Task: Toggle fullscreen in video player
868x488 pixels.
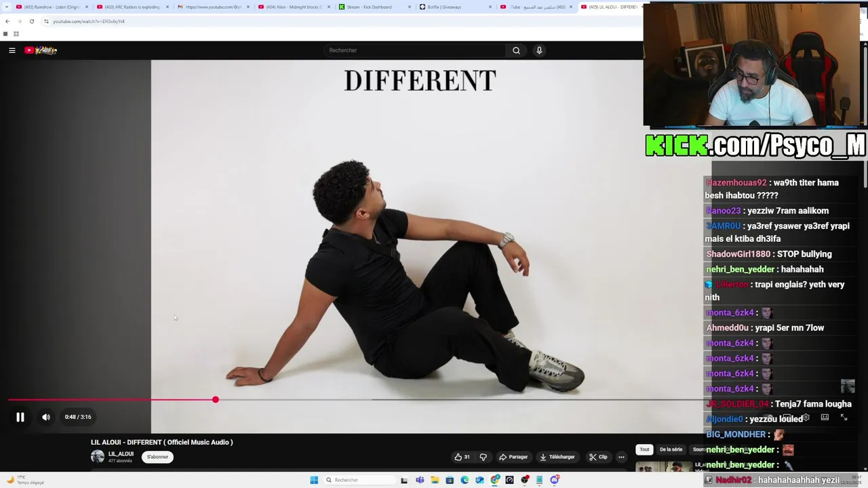Action: (x=844, y=418)
